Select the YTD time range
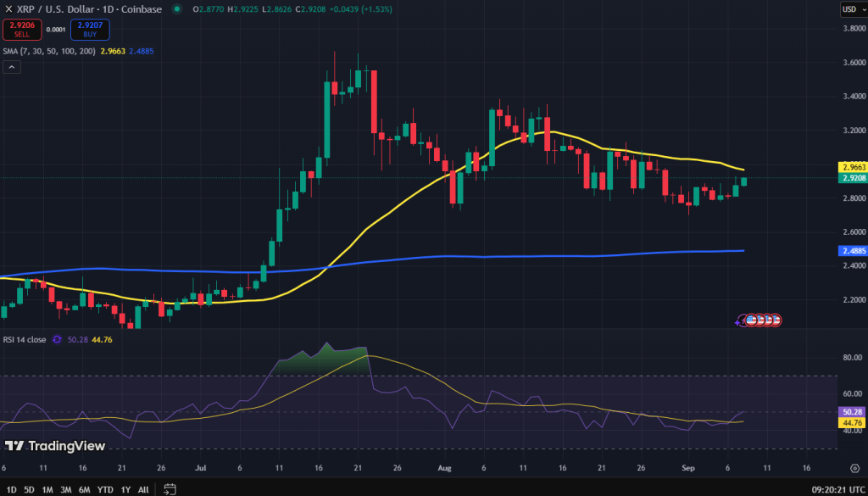Image resolution: width=868 pixels, height=496 pixels. point(105,489)
